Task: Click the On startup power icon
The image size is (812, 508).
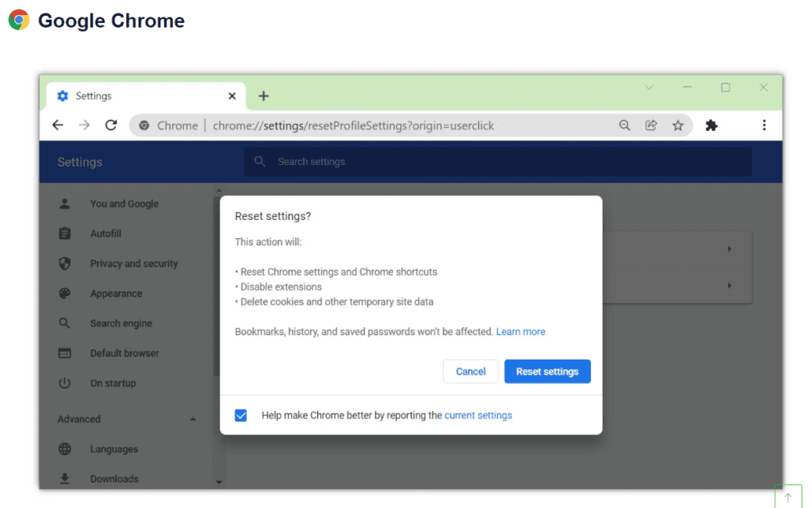Action: click(65, 383)
